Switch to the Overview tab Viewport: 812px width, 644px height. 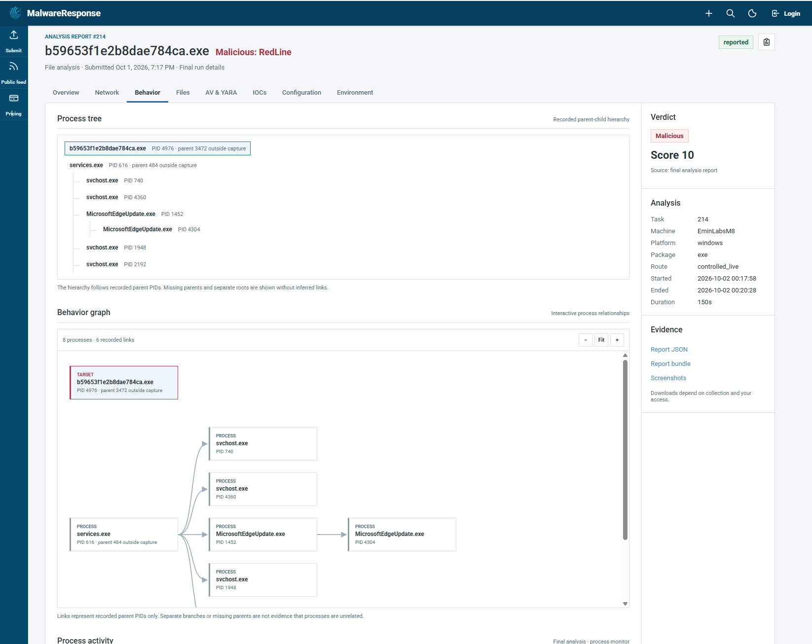[x=66, y=93]
